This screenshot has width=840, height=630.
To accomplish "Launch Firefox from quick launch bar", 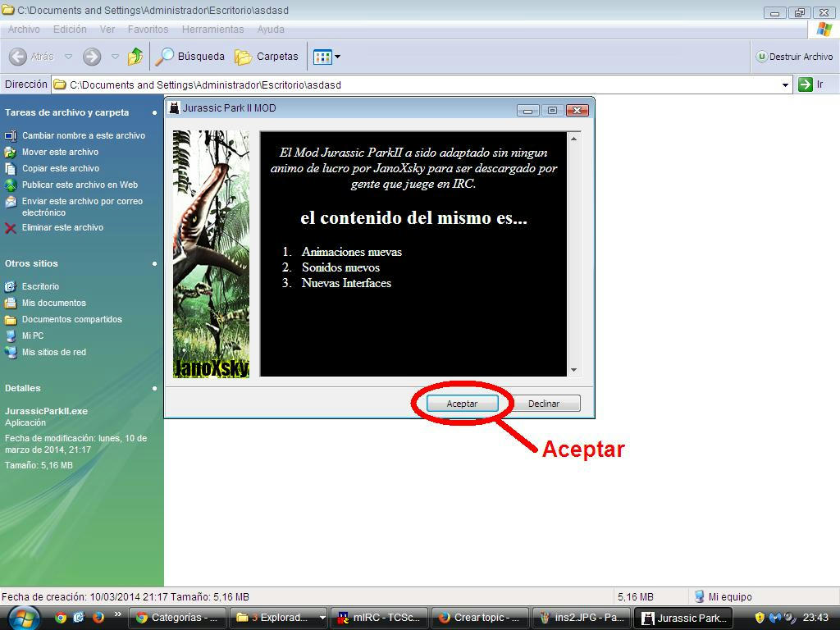I will (x=98, y=618).
